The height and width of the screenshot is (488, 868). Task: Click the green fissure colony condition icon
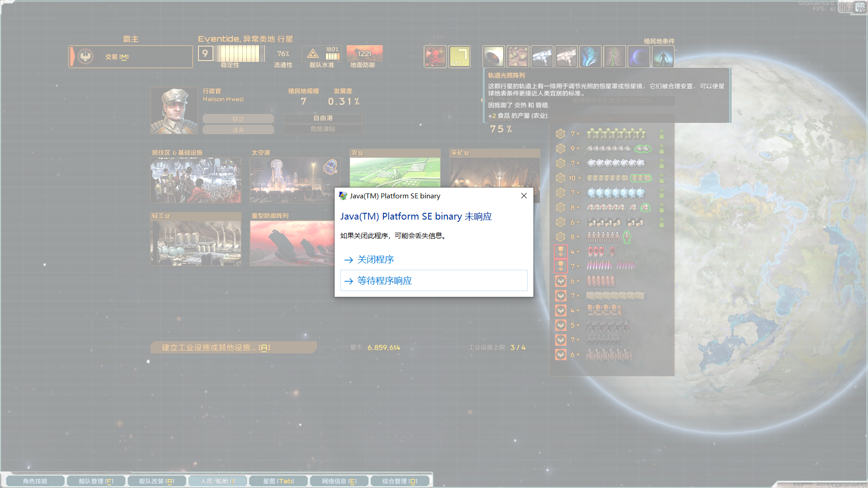[x=614, y=56]
